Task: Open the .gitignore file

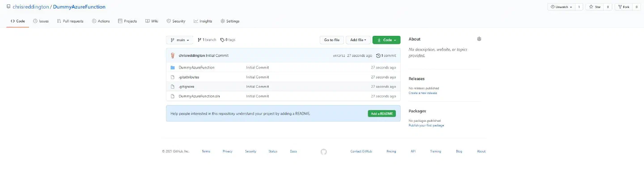Action: 186,86
